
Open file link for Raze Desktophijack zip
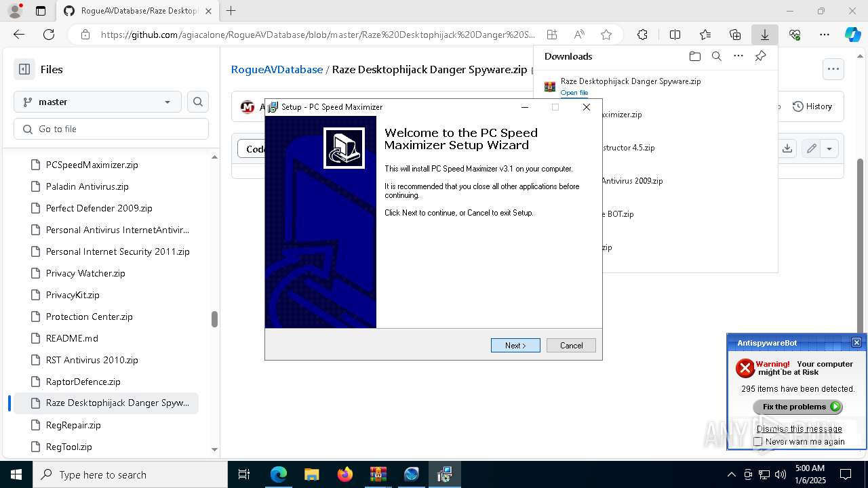(x=574, y=93)
